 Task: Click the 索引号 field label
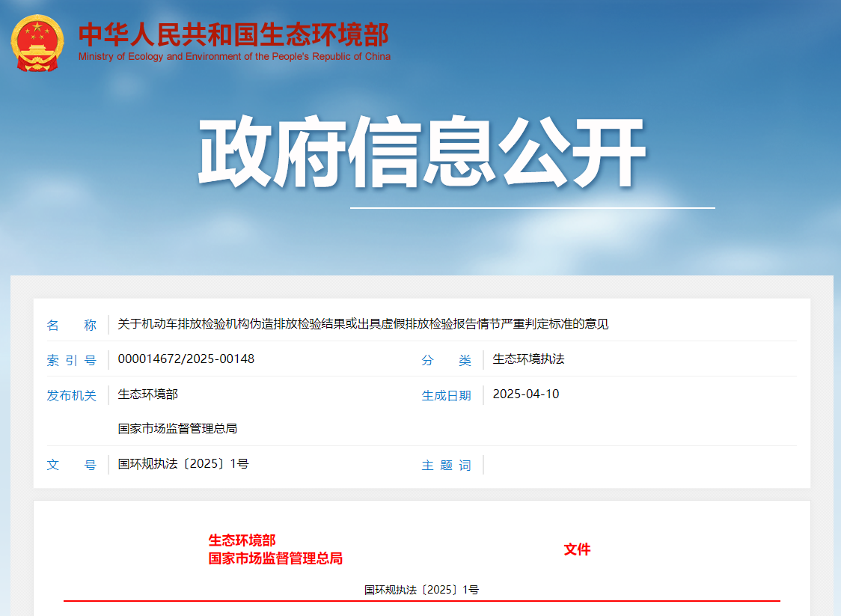[x=71, y=361]
